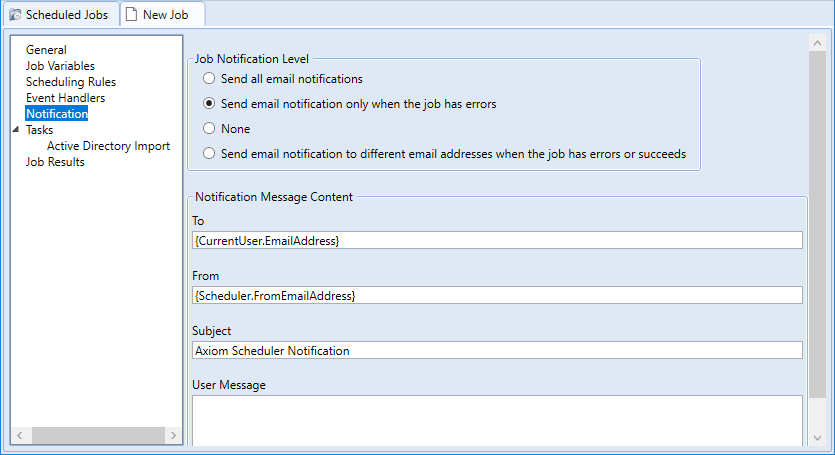Select Scheduling Rules in tree

[x=70, y=82]
